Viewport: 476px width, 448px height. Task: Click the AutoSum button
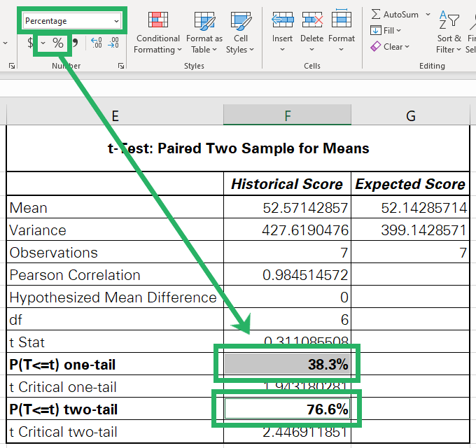tap(396, 14)
